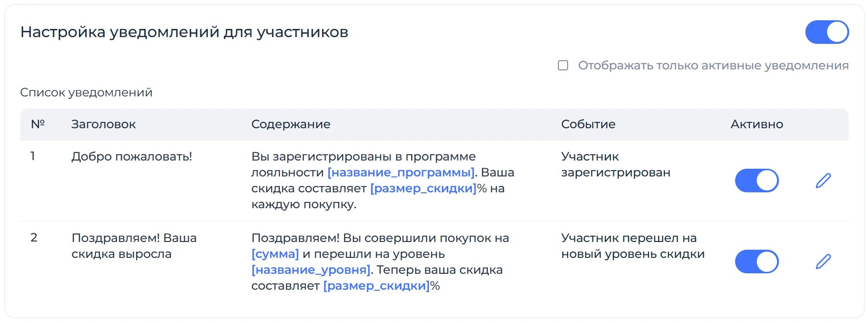Click the 'Активно' column header
This screenshot has height=322, width=868.
757,124
